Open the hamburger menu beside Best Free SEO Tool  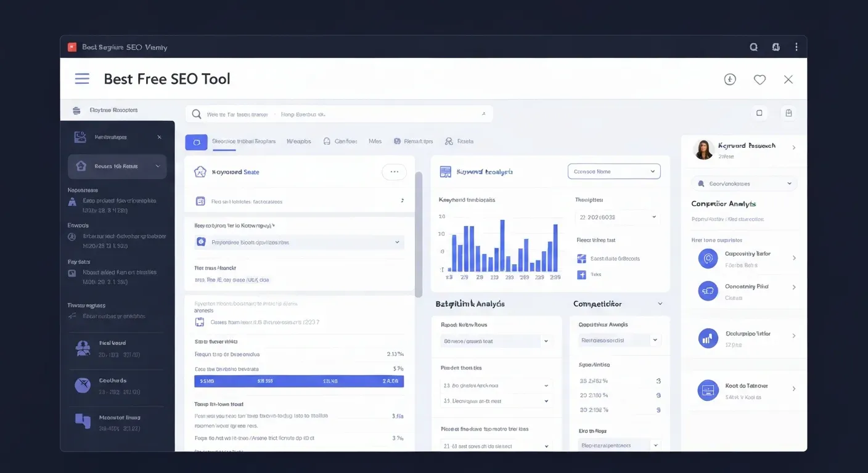point(81,79)
